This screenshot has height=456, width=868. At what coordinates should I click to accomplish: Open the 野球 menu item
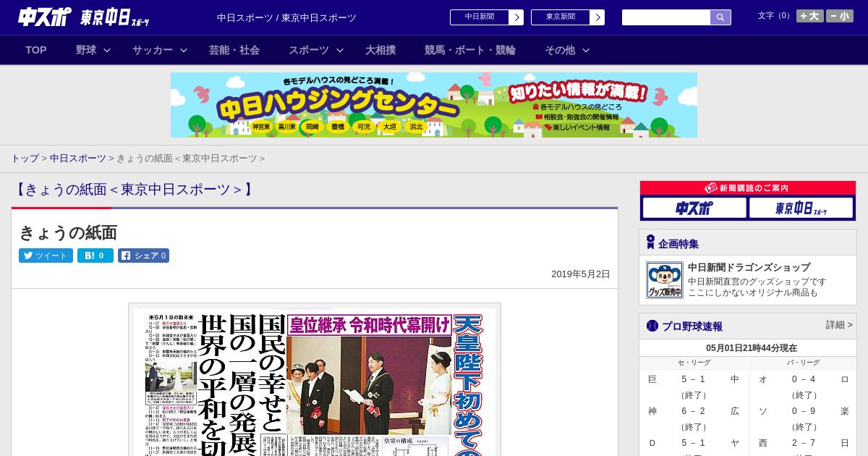[x=86, y=50]
